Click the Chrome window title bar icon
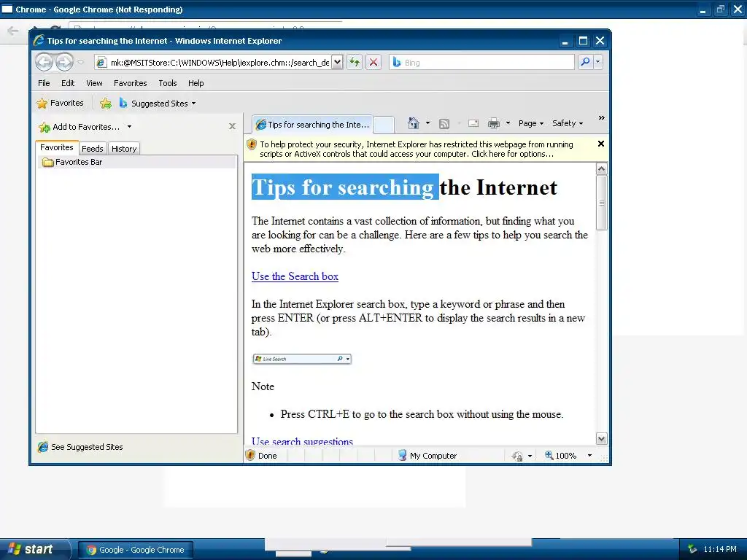Screen dimensions: 747x560 click(7, 9)
